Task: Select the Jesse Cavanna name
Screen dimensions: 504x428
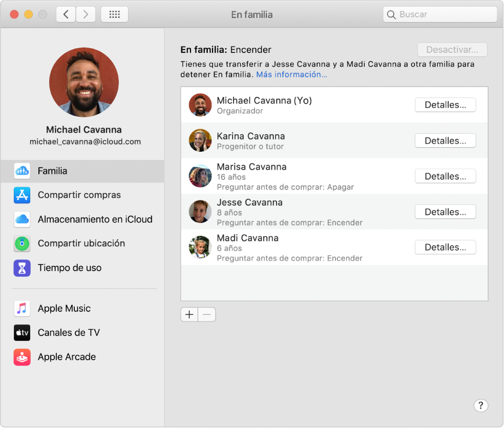Action: pyautogui.click(x=250, y=202)
